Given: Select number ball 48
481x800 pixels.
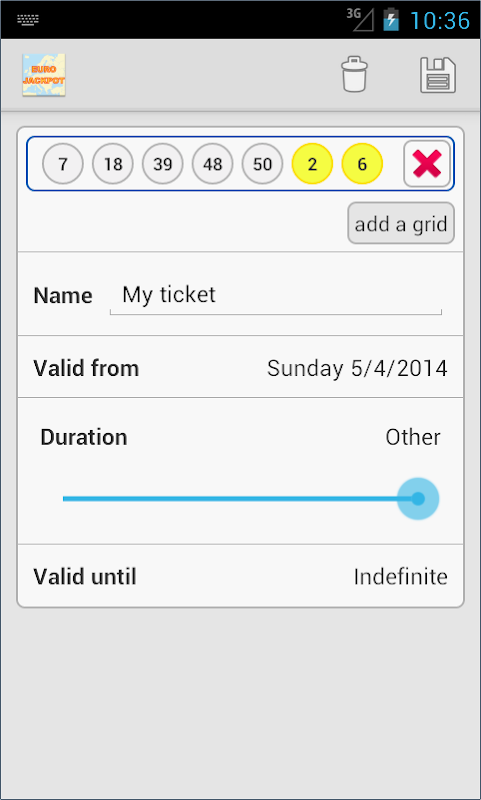Looking at the screenshot, I should pos(212,164).
